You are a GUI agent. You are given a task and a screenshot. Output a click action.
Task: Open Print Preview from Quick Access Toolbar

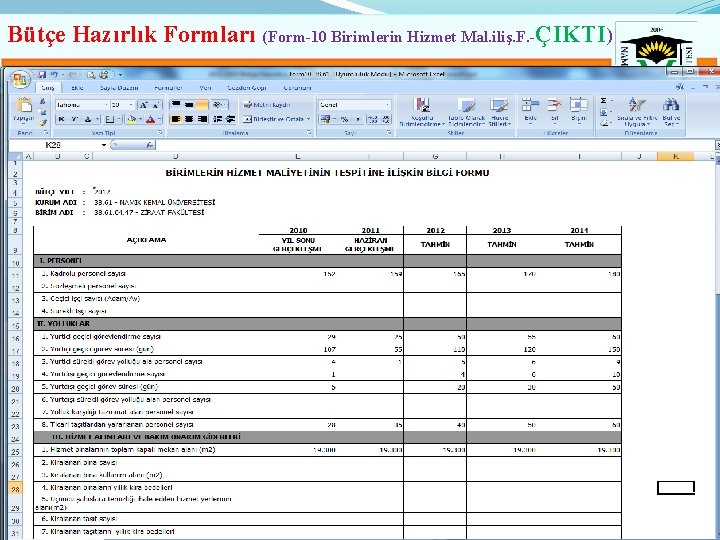click(91, 74)
